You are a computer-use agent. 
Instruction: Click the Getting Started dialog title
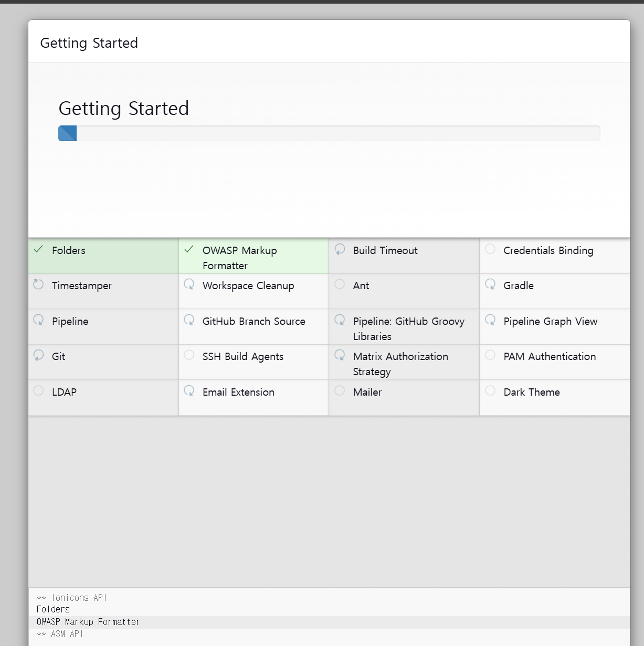[89, 43]
